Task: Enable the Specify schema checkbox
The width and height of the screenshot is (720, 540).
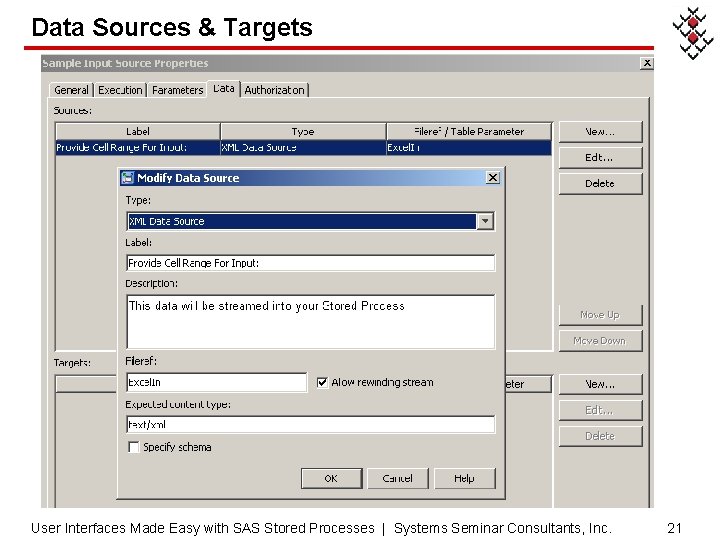Action: coord(134,447)
